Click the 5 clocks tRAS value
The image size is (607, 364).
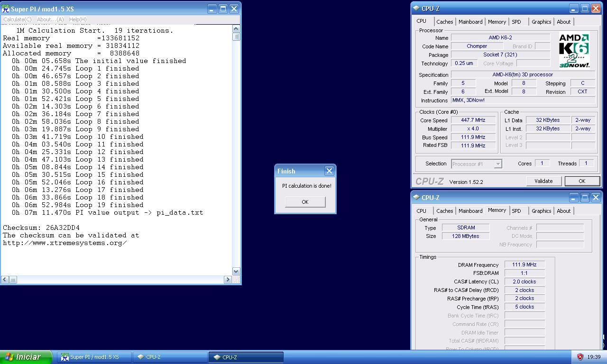coord(524,307)
